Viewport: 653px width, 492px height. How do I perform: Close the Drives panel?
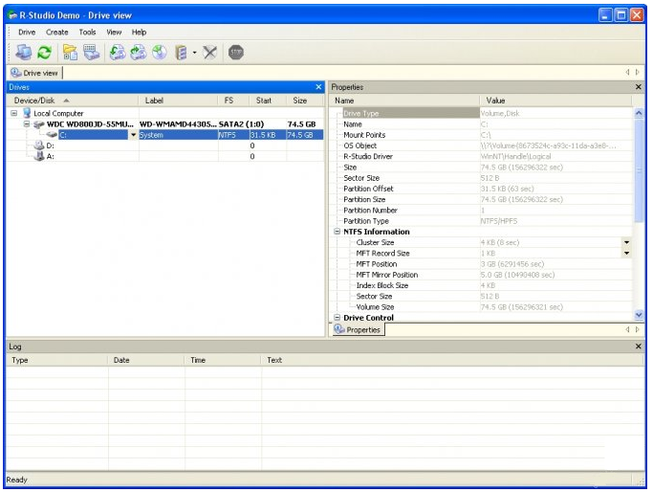[319, 87]
